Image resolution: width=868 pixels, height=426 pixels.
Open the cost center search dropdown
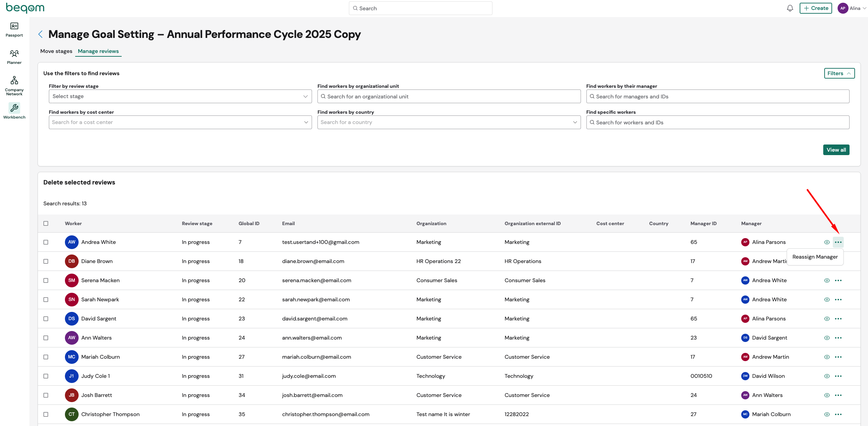point(180,122)
